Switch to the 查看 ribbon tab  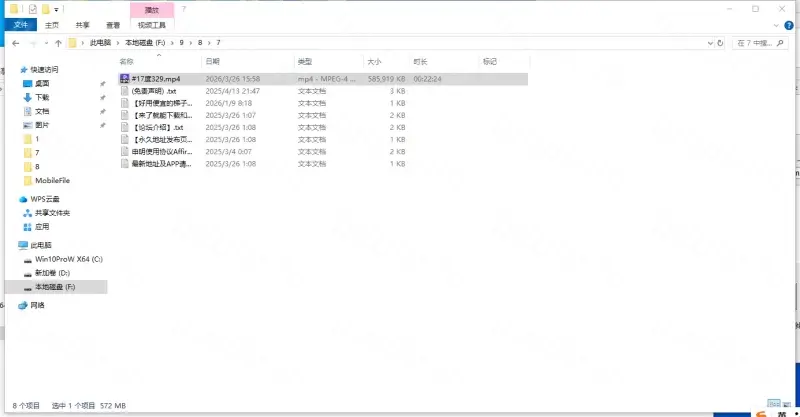click(114, 25)
